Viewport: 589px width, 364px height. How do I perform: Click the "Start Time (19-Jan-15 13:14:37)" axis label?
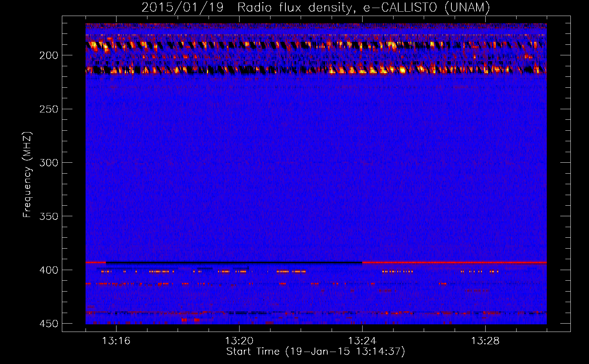316,352
